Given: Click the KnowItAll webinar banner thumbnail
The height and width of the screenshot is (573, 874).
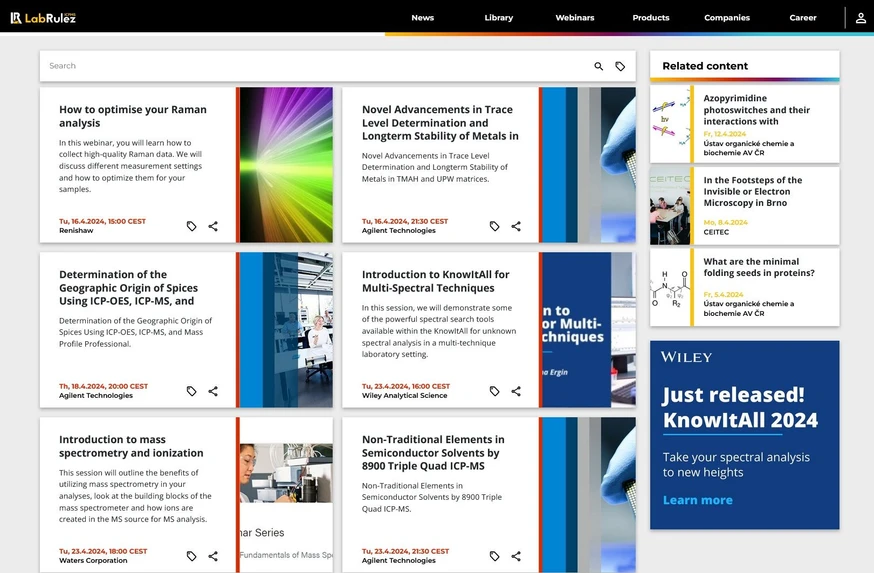Looking at the screenshot, I should pyautogui.click(x=589, y=329).
